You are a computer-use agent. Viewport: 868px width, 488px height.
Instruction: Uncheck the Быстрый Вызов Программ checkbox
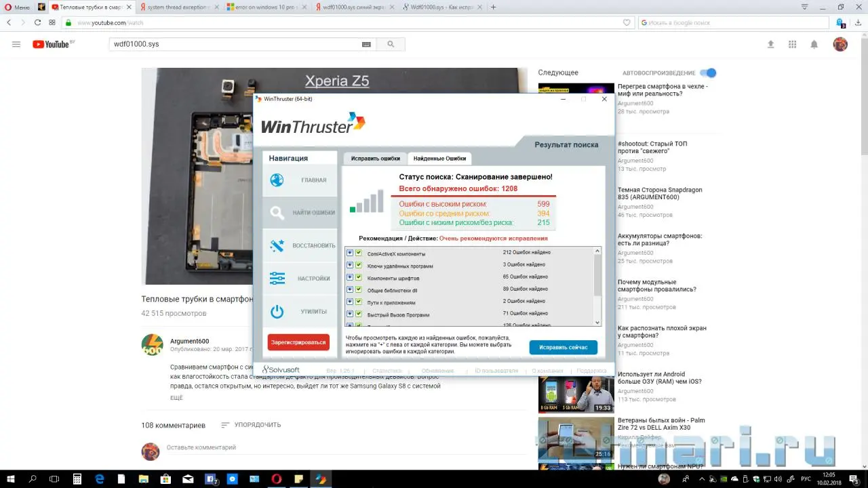pos(359,314)
